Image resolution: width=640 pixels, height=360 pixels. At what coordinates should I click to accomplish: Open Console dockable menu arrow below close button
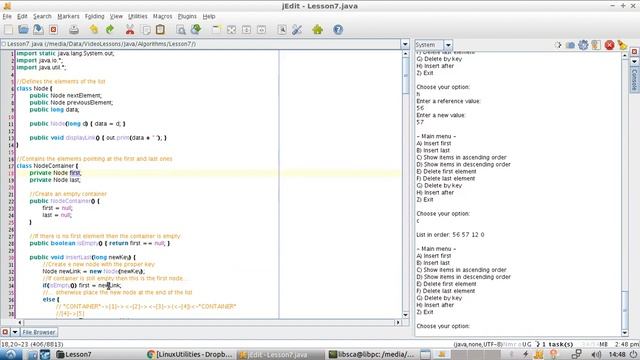(634, 61)
